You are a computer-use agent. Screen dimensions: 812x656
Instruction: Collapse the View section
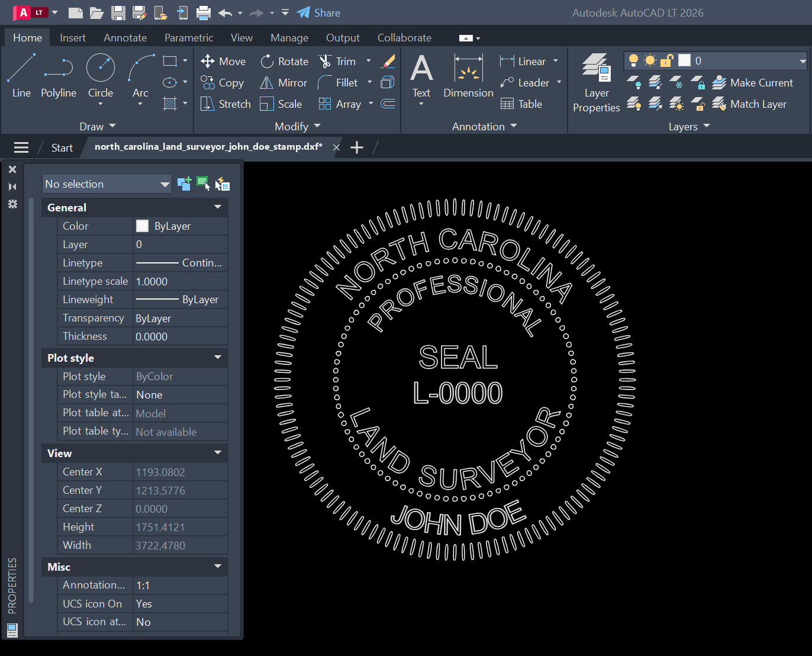[x=218, y=453]
